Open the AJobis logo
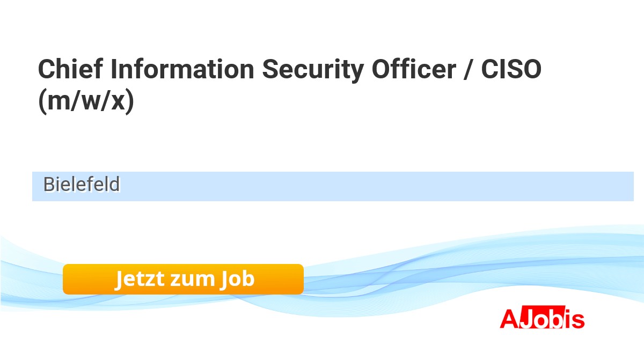This screenshot has height=338, width=644. (542, 319)
